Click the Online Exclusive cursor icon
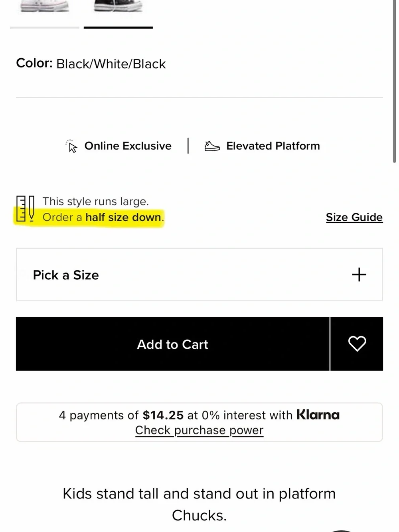 [x=71, y=146]
